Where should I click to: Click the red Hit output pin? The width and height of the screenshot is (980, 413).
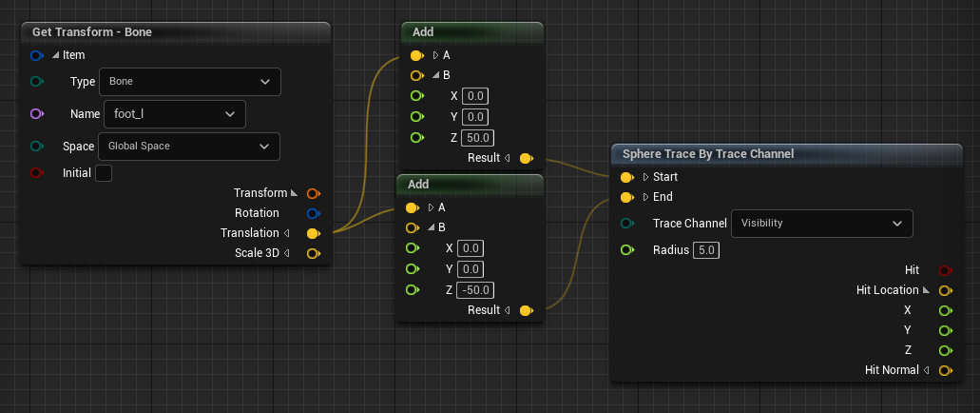point(945,270)
